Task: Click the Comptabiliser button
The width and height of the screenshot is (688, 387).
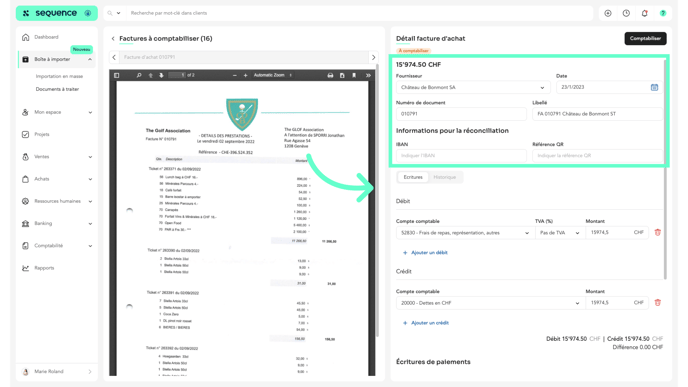Action: click(x=645, y=39)
